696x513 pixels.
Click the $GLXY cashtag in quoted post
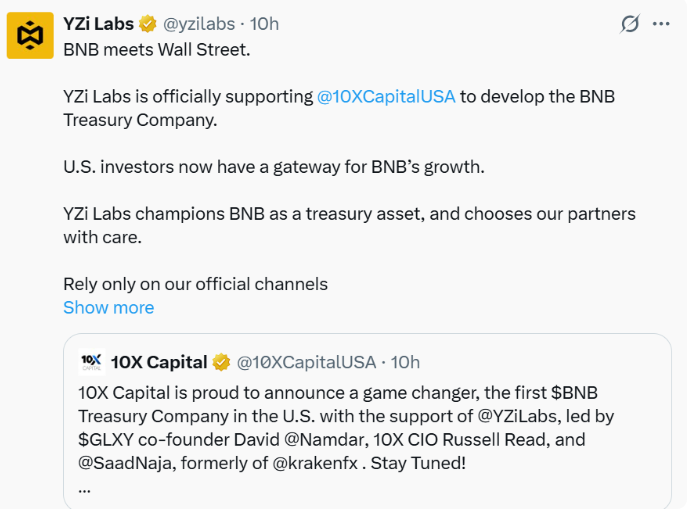[x=106, y=440]
